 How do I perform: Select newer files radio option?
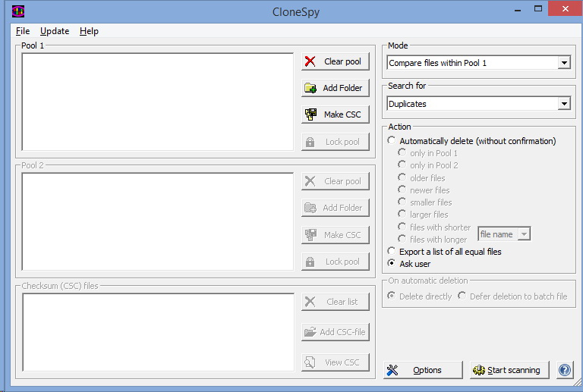click(424, 190)
